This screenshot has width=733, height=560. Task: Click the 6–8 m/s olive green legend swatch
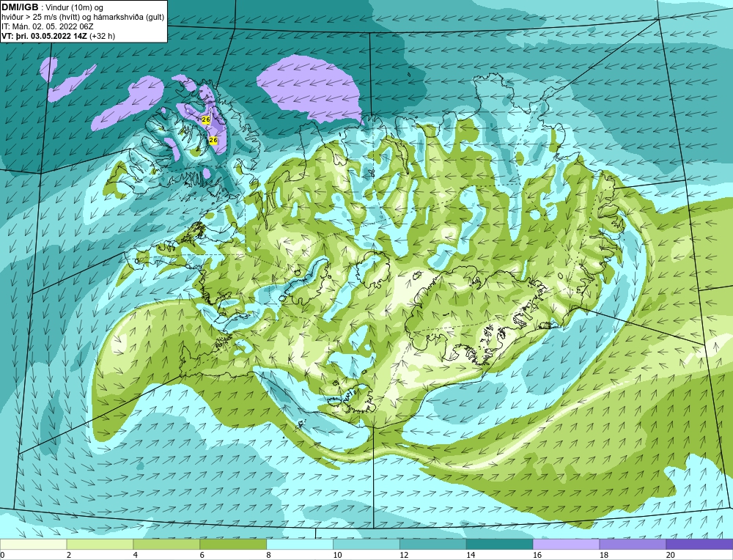(x=233, y=544)
